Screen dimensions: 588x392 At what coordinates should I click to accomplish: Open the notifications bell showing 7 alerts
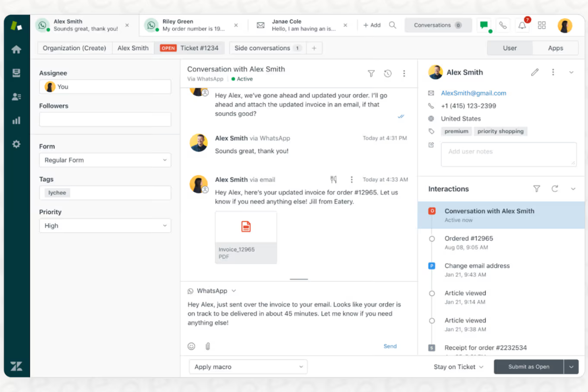[x=522, y=25]
